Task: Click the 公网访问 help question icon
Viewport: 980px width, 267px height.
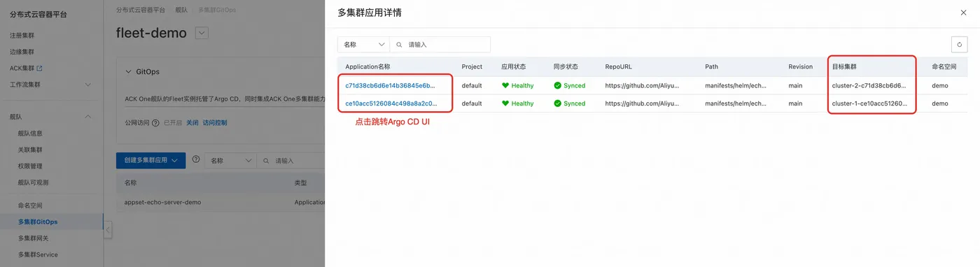Action: click(x=155, y=122)
